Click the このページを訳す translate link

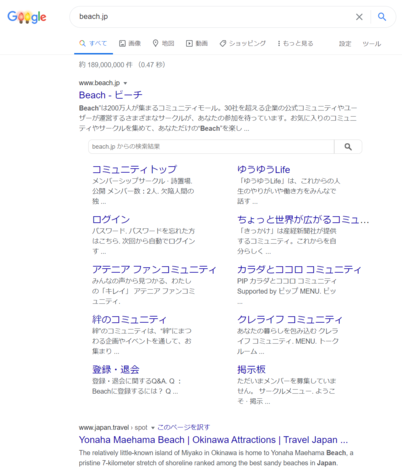(184, 427)
